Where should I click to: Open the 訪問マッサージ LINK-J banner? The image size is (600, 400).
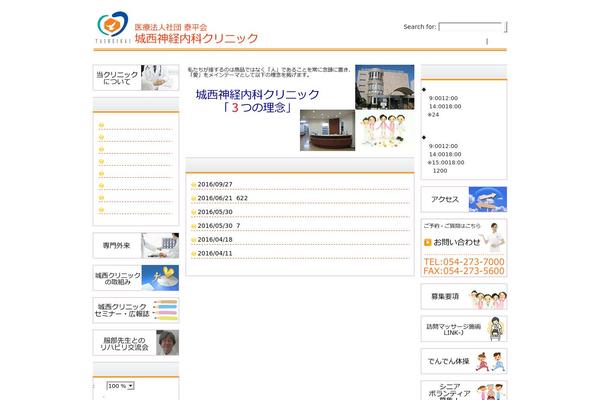tap(464, 329)
